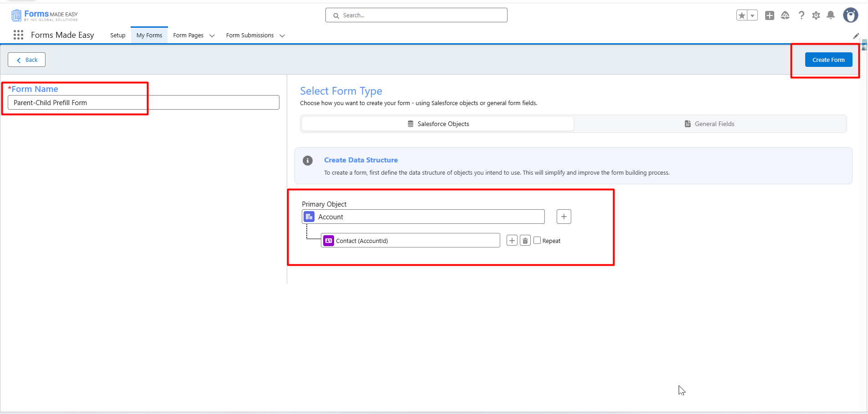
Task: Add a child object under Contact
Action: click(x=512, y=241)
